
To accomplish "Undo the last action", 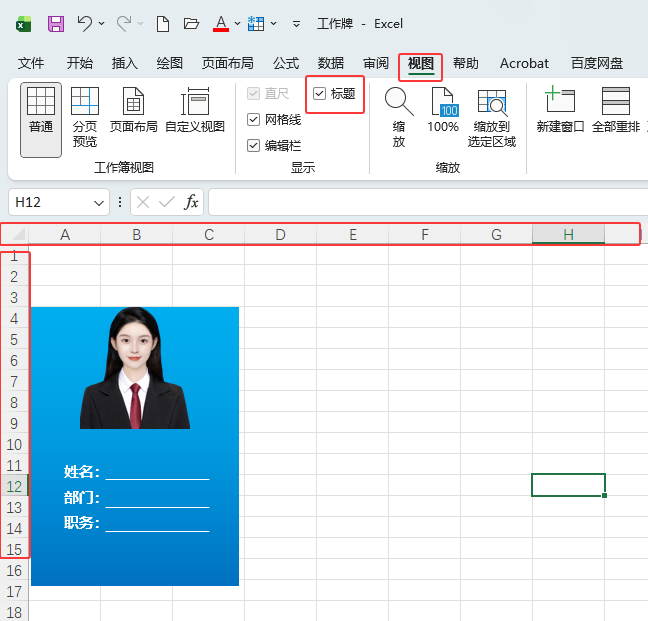I will (85, 24).
